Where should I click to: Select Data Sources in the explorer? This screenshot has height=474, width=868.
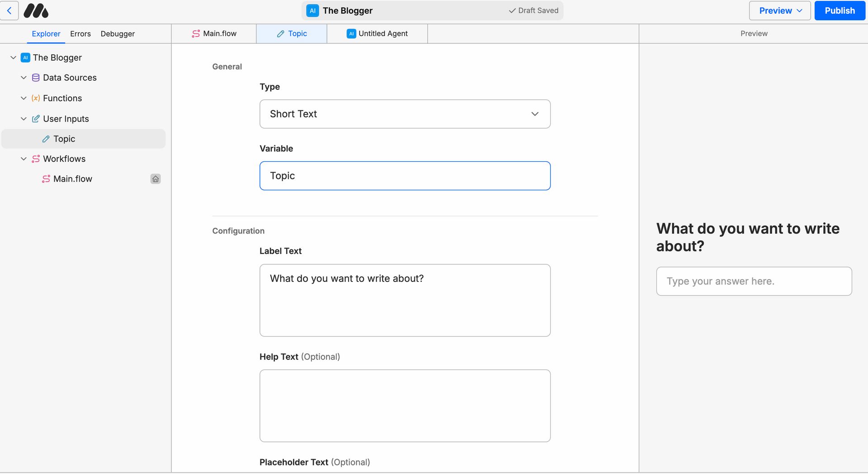point(70,78)
